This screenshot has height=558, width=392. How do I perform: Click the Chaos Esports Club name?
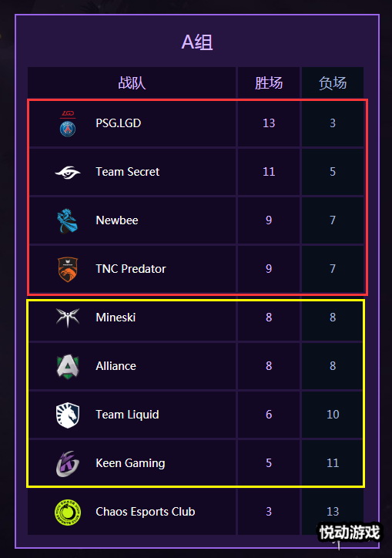(145, 512)
